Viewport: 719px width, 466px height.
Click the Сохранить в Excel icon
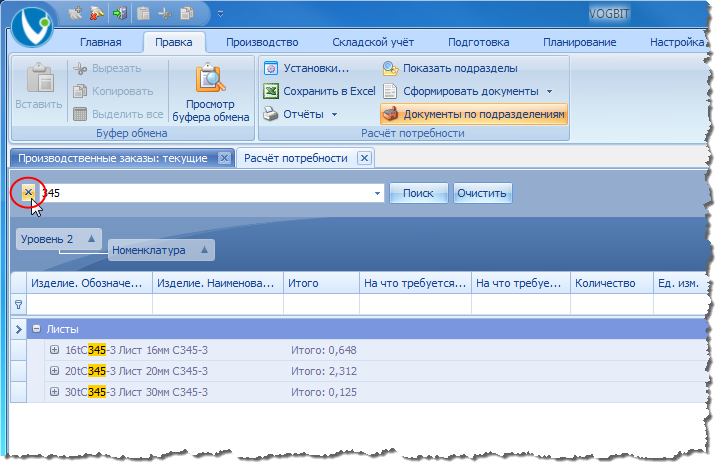tap(271, 91)
